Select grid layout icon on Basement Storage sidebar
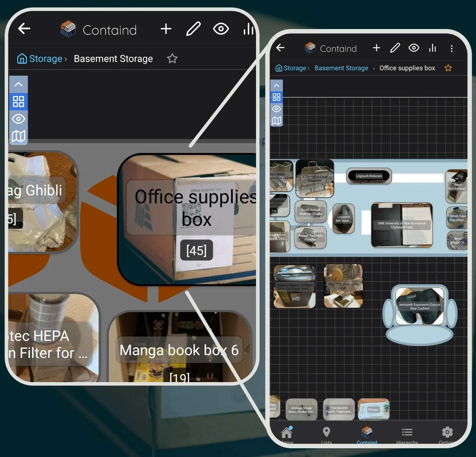The width and height of the screenshot is (476, 457). 19,102
